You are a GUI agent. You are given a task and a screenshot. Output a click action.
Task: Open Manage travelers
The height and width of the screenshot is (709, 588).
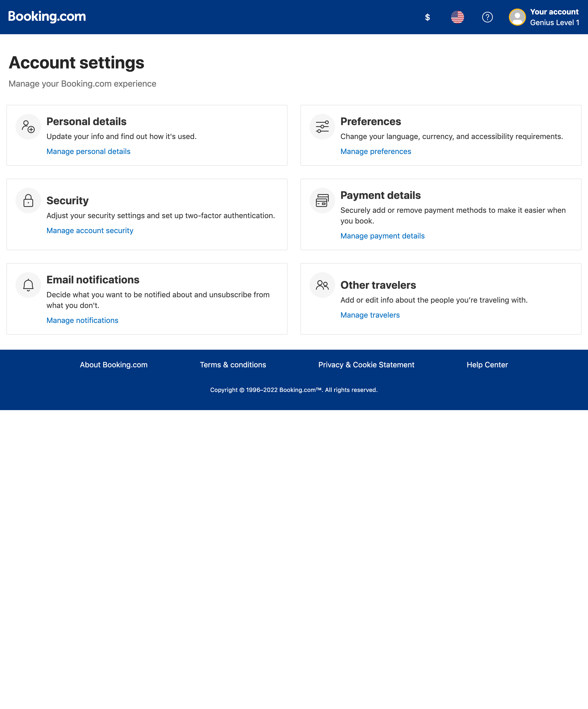coord(370,315)
